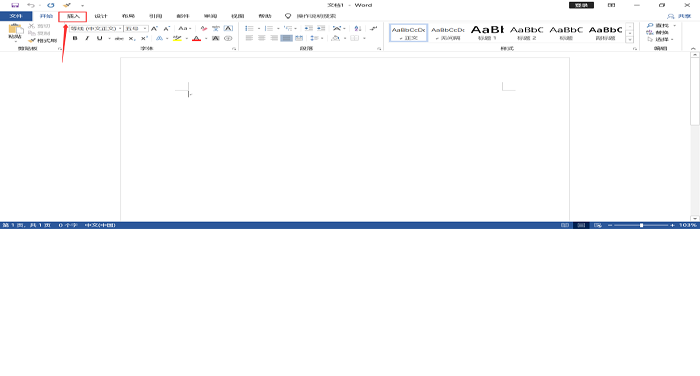The height and width of the screenshot is (376, 700).
Task: Open the font name dropdown
Action: 120,29
